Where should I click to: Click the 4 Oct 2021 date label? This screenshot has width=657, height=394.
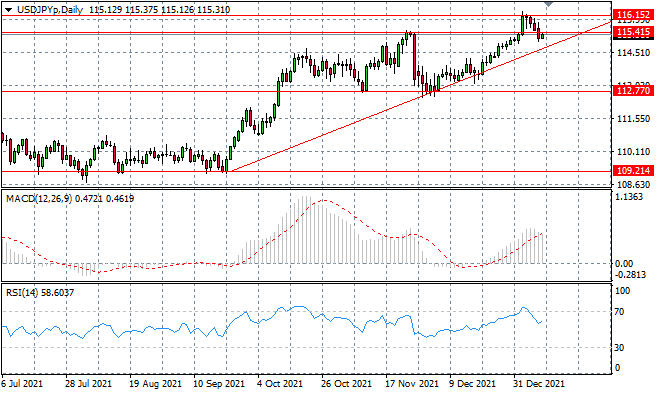(x=280, y=384)
